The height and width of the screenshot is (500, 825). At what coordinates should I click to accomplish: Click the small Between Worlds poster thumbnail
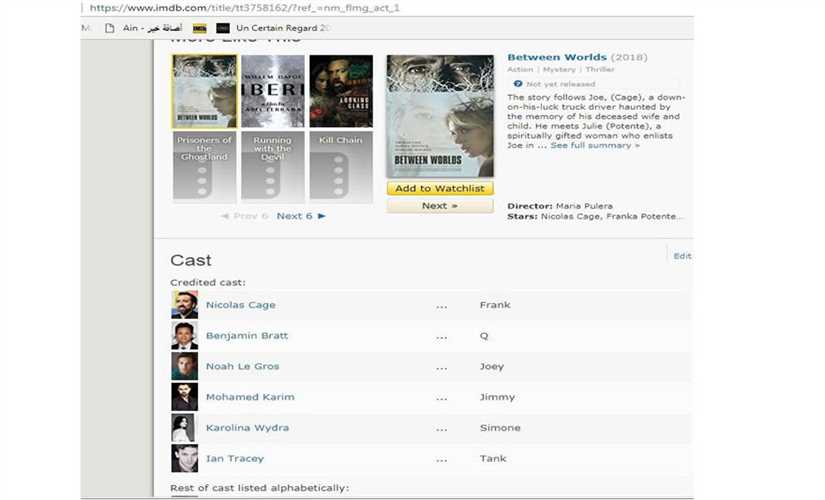204,91
